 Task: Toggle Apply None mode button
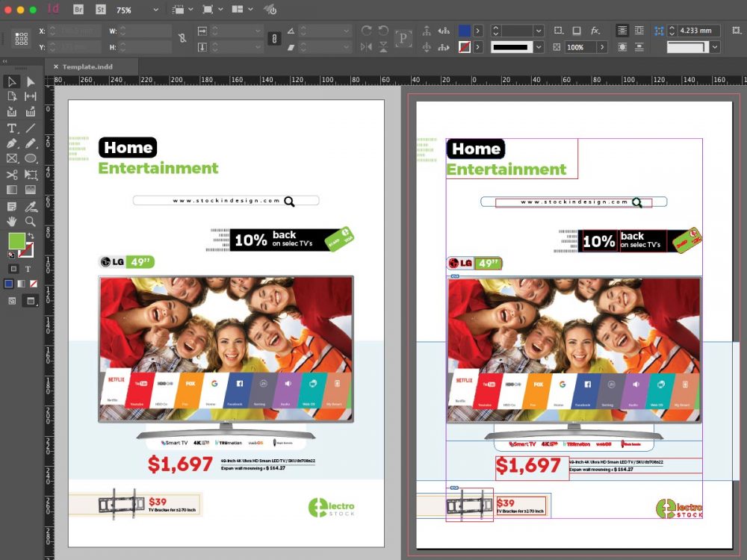(x=34, y=284)
